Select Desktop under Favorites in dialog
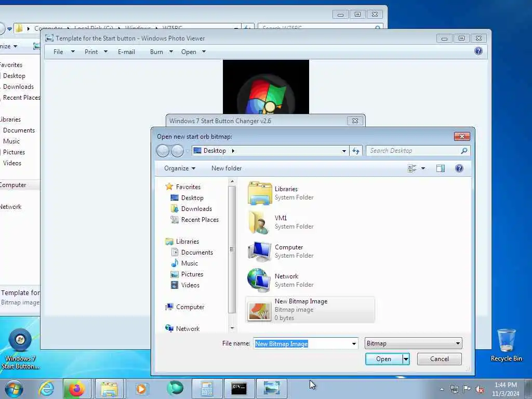Viewport: 532px width, 399px height. click(x=192, y=198)
